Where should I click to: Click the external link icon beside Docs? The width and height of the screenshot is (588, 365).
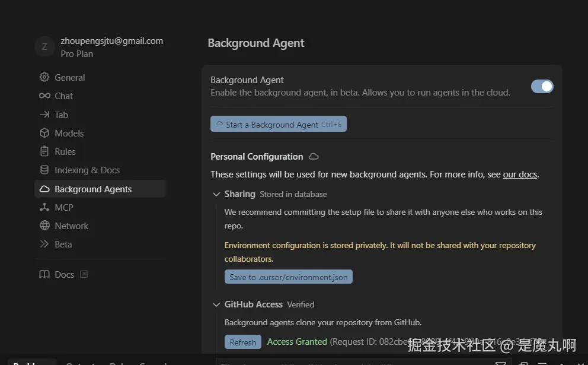pyautogui.click(x=84, y=274)
